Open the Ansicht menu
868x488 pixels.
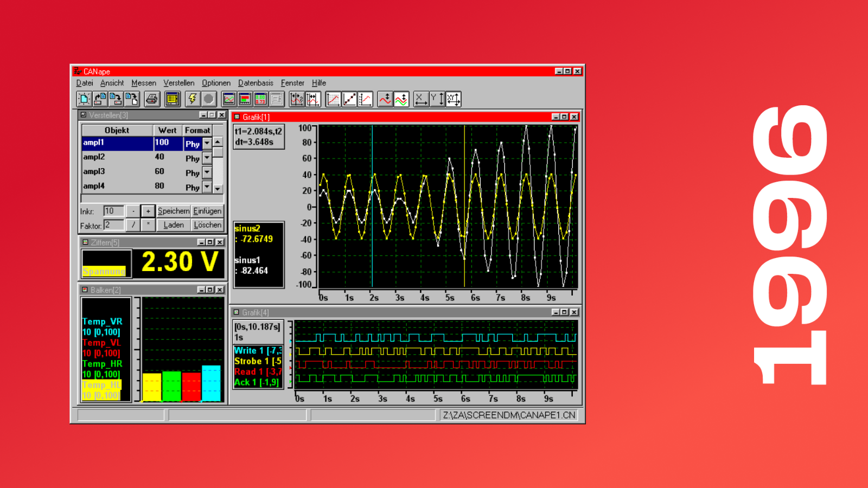point(112,83)
